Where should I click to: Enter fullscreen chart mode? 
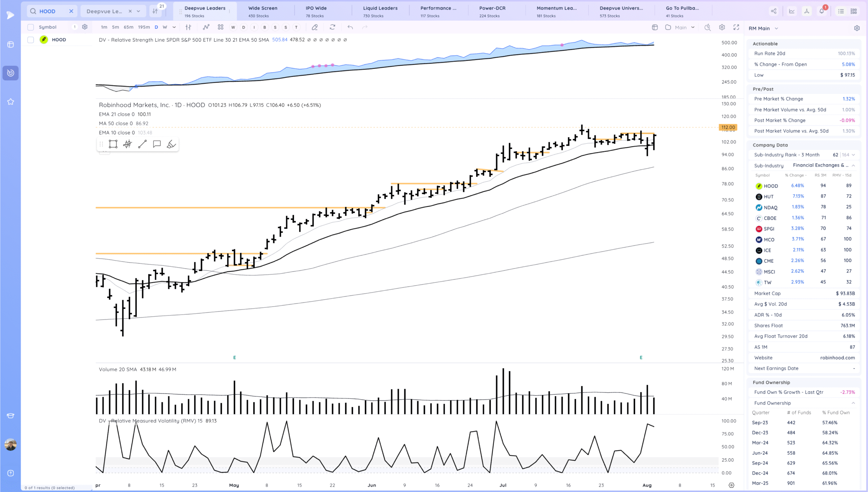click(736, 27)
